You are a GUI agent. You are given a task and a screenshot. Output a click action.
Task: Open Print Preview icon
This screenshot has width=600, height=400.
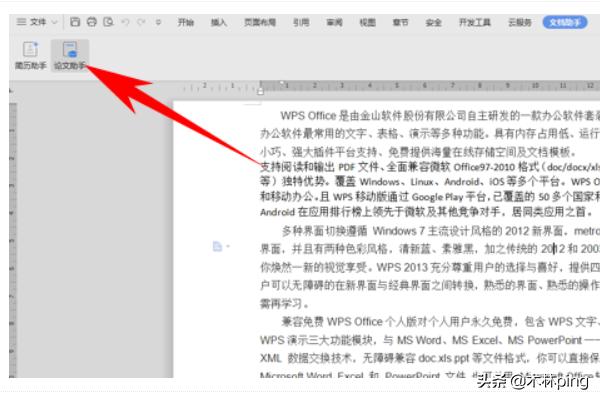click(x=108, y=22)
